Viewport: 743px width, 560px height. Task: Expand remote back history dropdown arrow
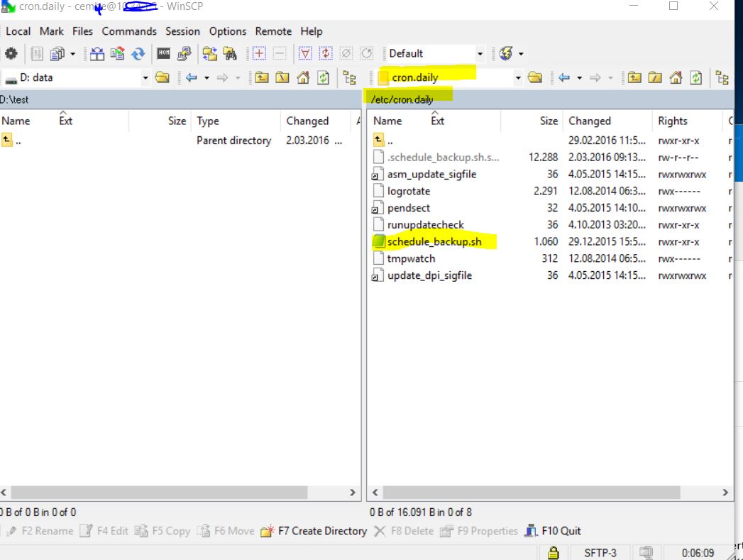(580, 77)
